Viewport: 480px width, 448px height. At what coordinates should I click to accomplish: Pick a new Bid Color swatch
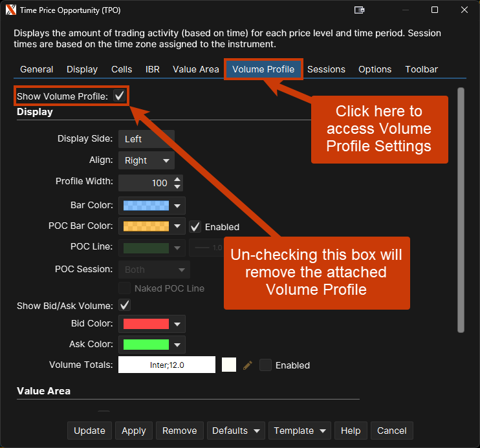click(151, 324)
